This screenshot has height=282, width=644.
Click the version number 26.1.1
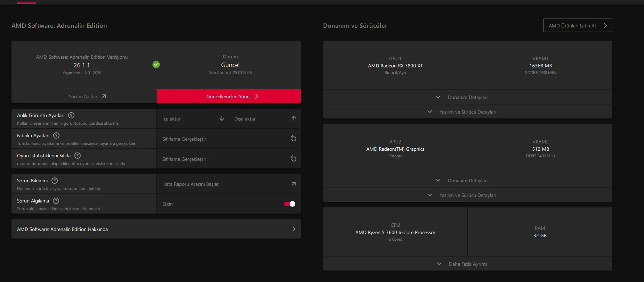[x=82, y=65]
